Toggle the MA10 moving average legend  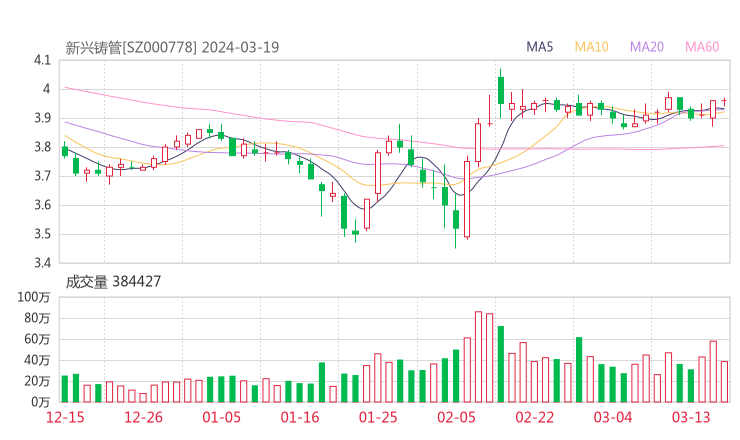click(592, 47)
